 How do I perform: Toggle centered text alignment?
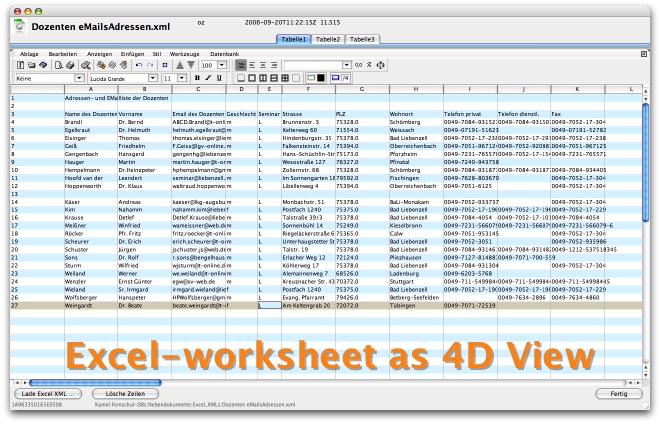click(x=263, y=65)
